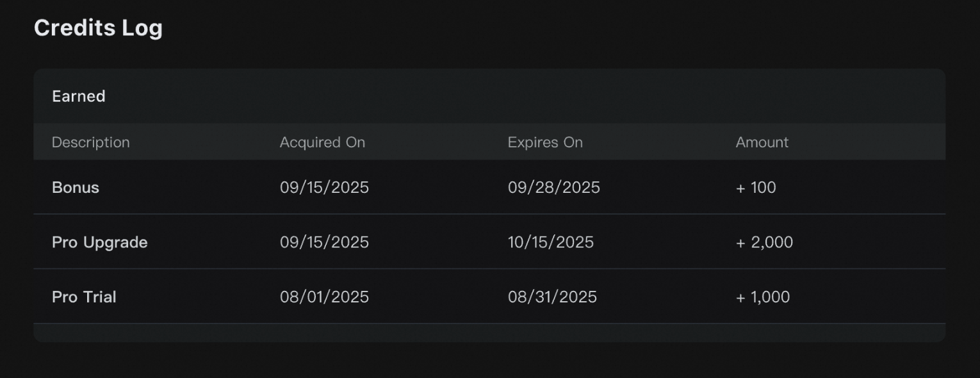Sort by Acquired On column header
980x378 pixels.
click(322, 142)
